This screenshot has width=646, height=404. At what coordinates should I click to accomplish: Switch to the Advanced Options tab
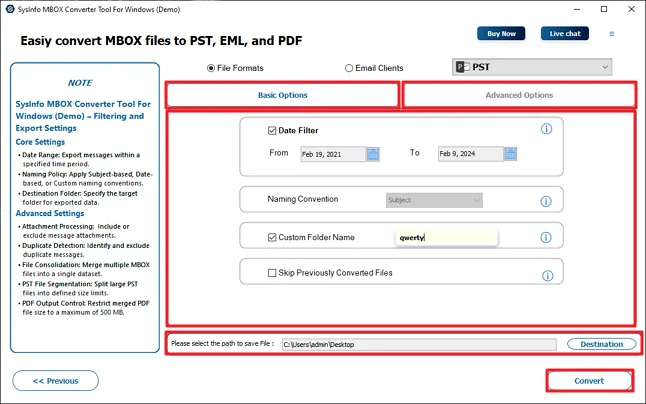pyautogui.click(x=519, y=95)
